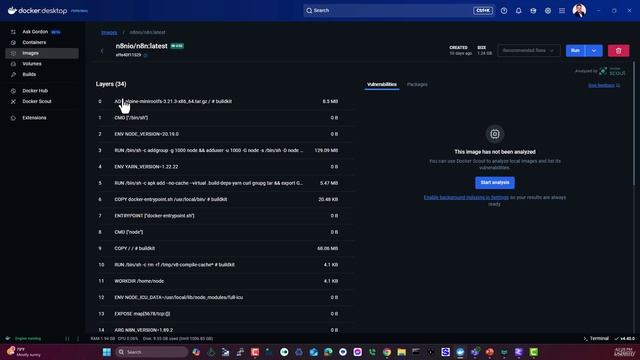Open the Terminal in the status bar
The image size is (640, 360).
click(596, 338)
